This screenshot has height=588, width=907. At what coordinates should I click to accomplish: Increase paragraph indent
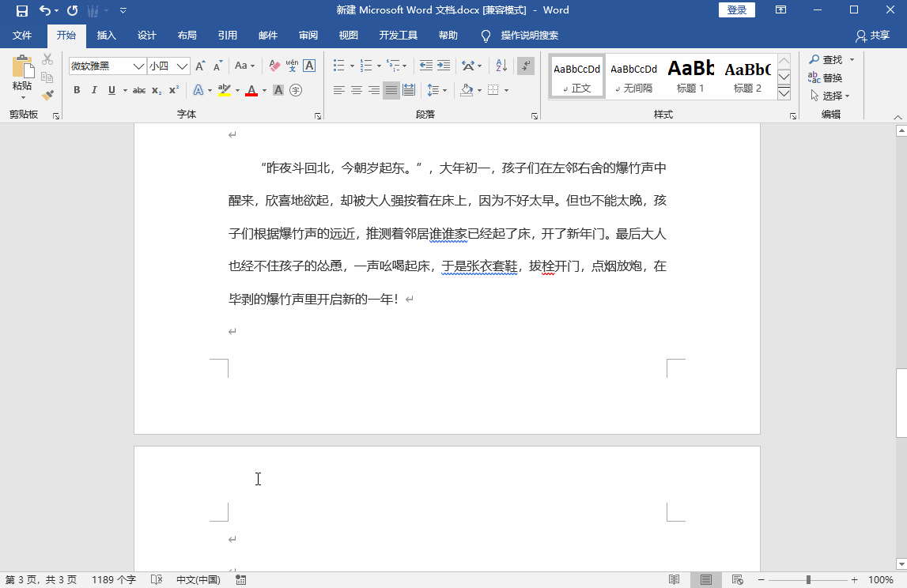tap(444, 66)
